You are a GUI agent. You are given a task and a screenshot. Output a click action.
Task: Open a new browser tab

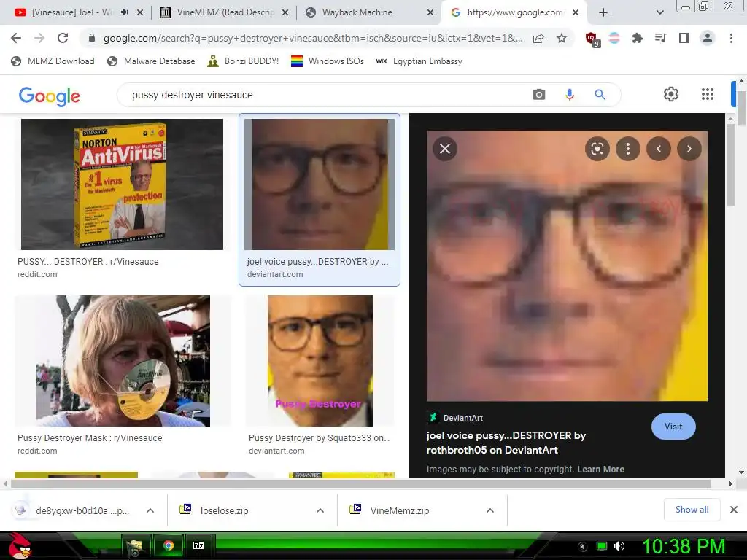(603, 12)
